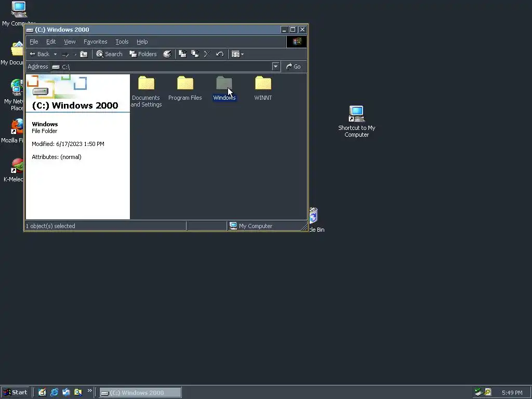Click the Go button

(x=294, y=66)
